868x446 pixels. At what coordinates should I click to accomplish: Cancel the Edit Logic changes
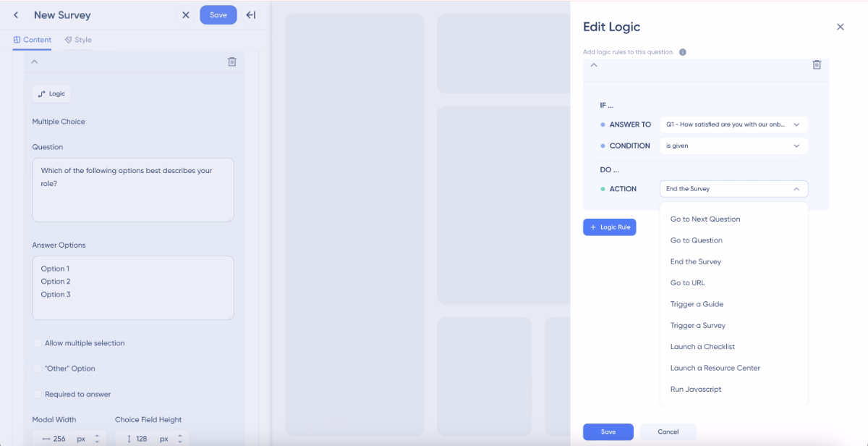tap(668, 432)
